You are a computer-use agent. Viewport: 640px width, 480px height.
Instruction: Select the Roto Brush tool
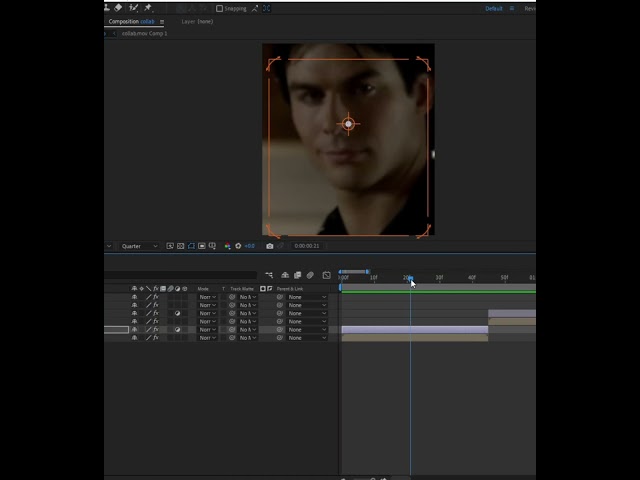point(133,8)
